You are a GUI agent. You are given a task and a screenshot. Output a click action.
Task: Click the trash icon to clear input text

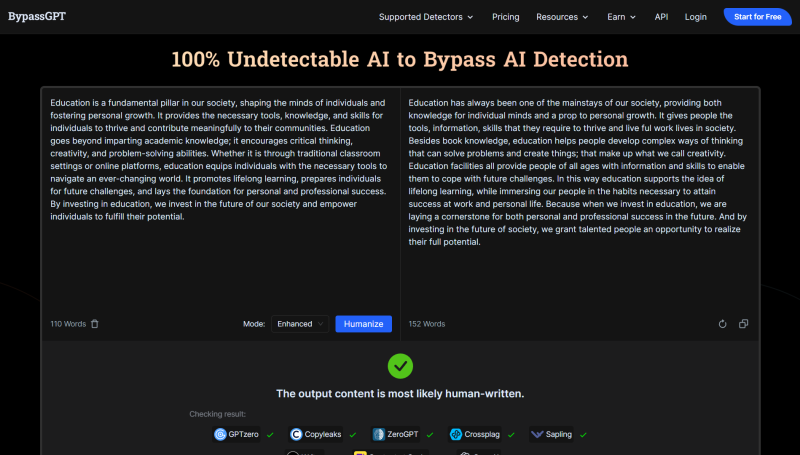tap(95, 324)
